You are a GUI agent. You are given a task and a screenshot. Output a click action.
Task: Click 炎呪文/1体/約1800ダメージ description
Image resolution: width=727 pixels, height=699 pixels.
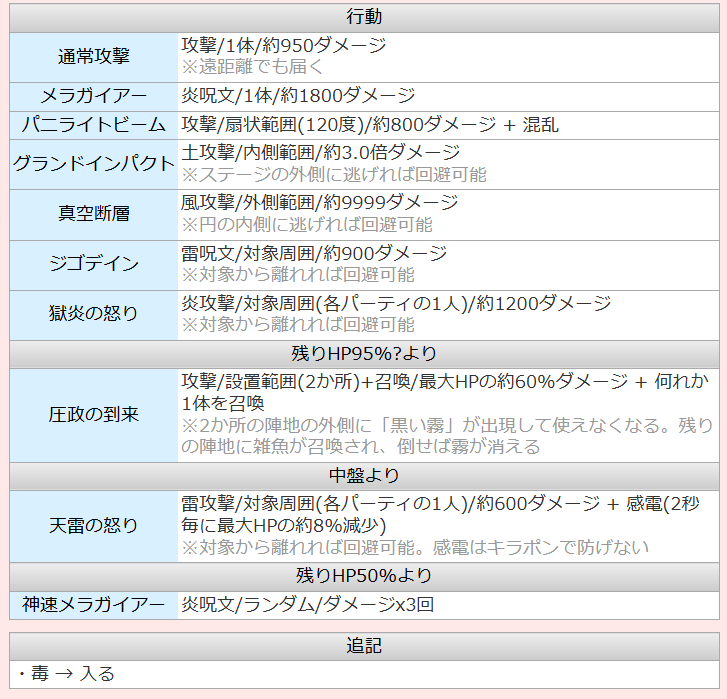(298, 96)
